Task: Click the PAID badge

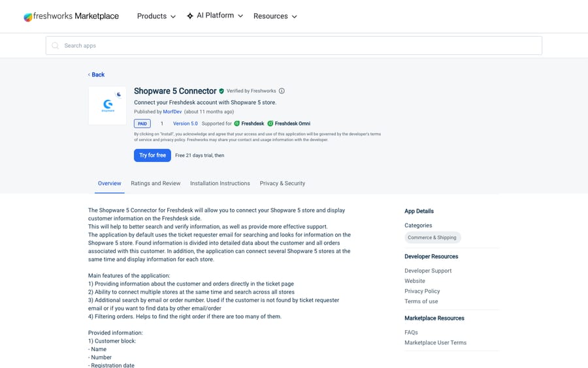Action: [142, 124]
